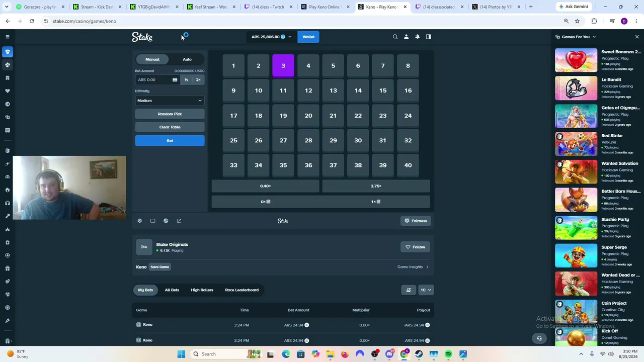644x362 pixels.
Task: Open the user profile icon
Action: [x=406, y=37]
